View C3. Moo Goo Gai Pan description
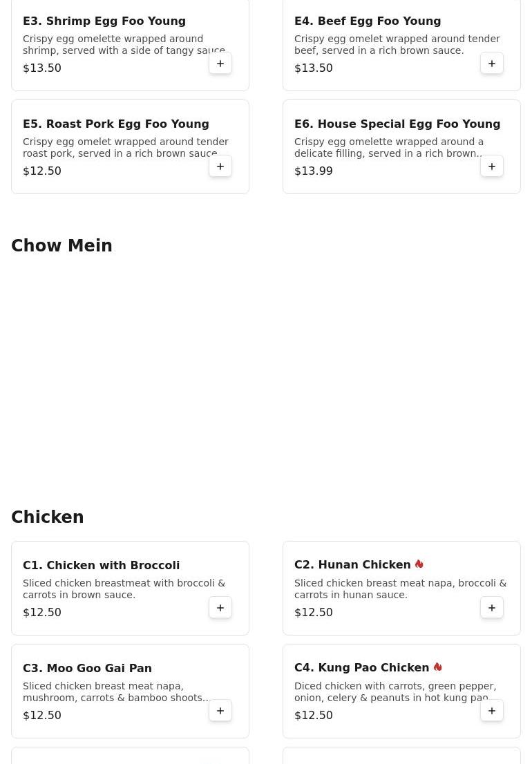The width and height of the screenshot is (532, 764). pos(116,691)
